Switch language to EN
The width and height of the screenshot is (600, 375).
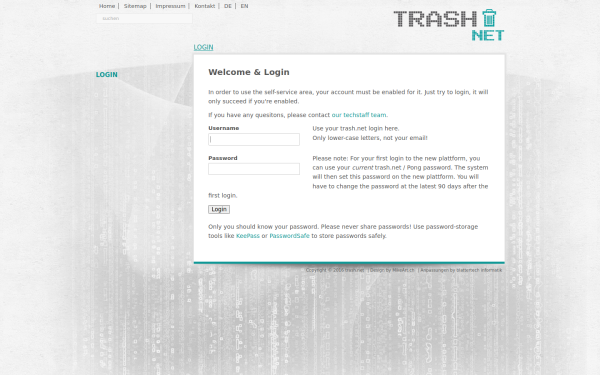(x=245, y=6)
